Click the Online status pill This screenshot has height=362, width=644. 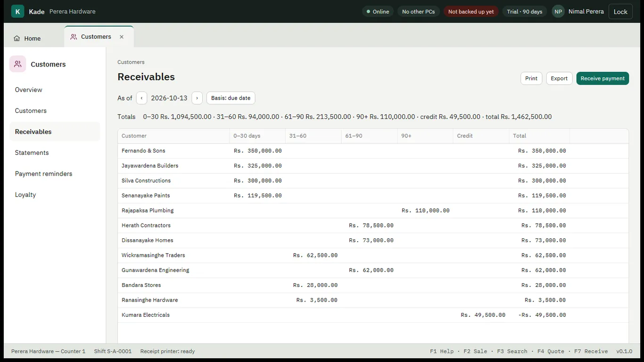(x=378, y=11)
